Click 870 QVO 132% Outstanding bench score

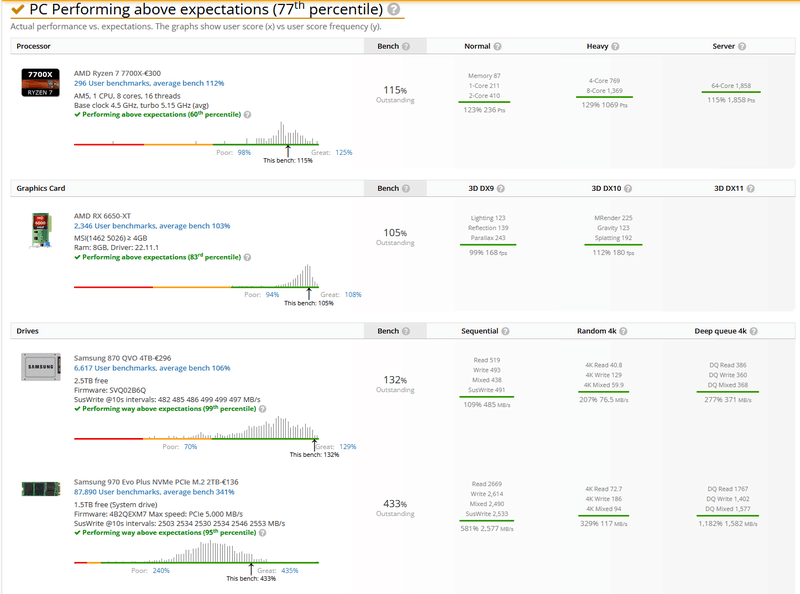pos(395,384)
